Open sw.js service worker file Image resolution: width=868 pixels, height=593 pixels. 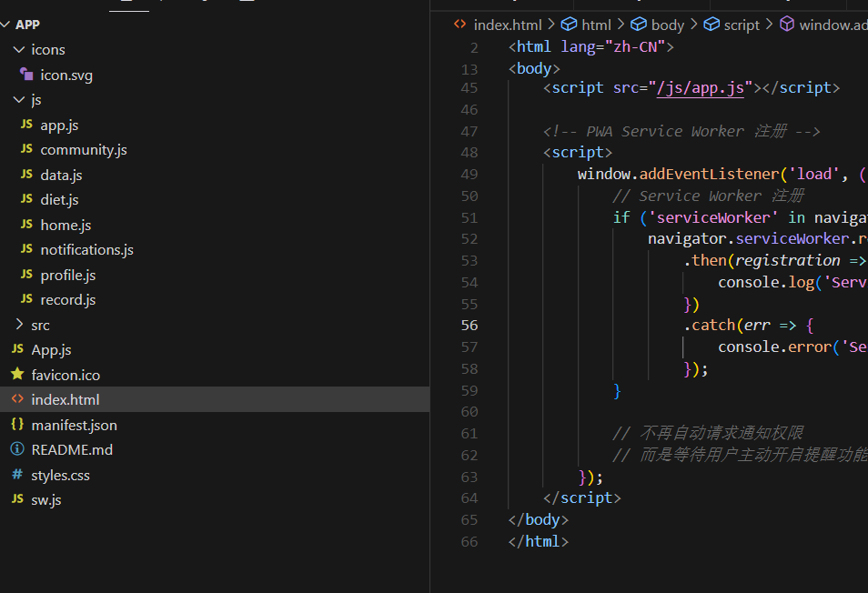point(45,499)
